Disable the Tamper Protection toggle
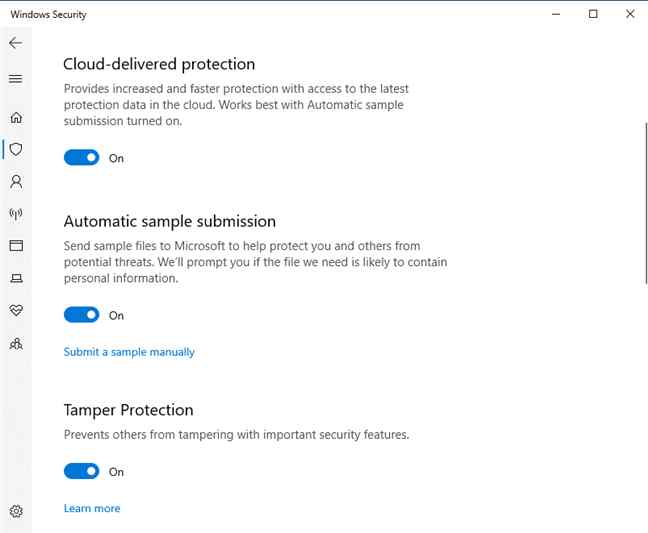 point(81,471)
